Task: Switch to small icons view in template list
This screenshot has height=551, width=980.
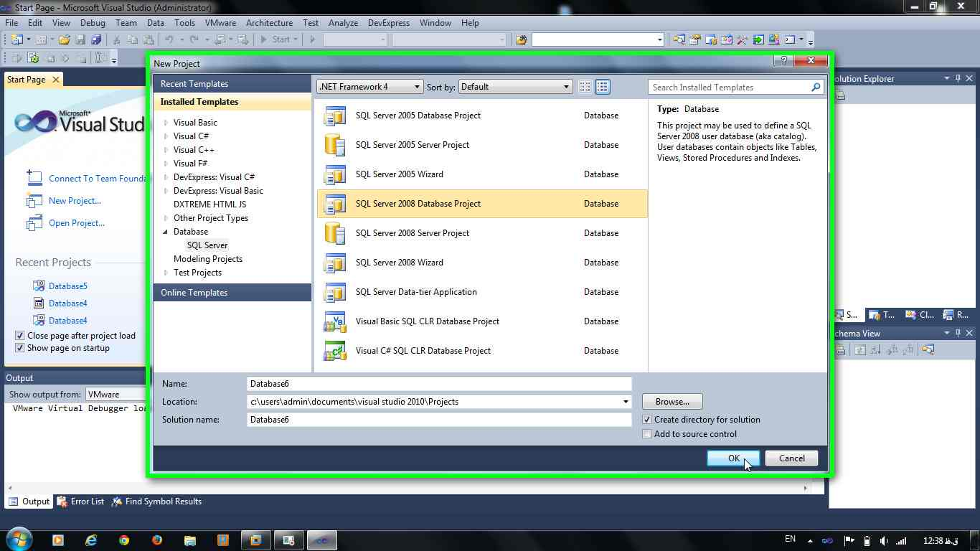Action: pos(585,87)
